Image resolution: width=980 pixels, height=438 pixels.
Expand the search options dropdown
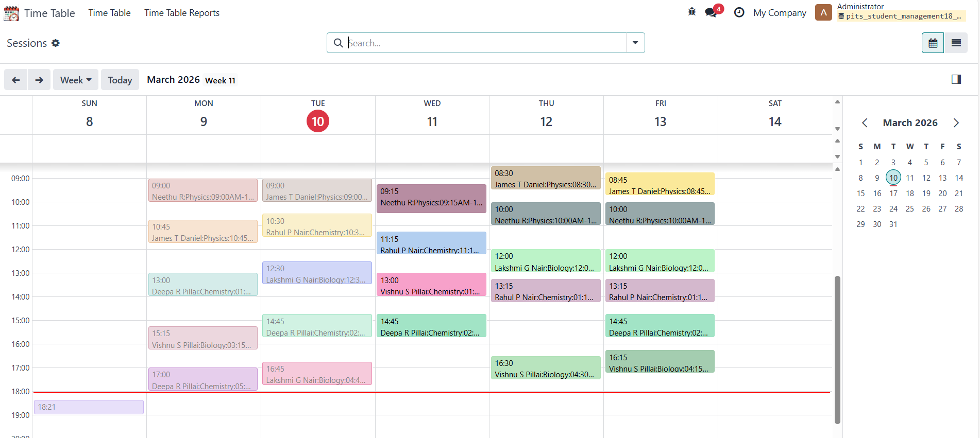(x=635, y=43)
